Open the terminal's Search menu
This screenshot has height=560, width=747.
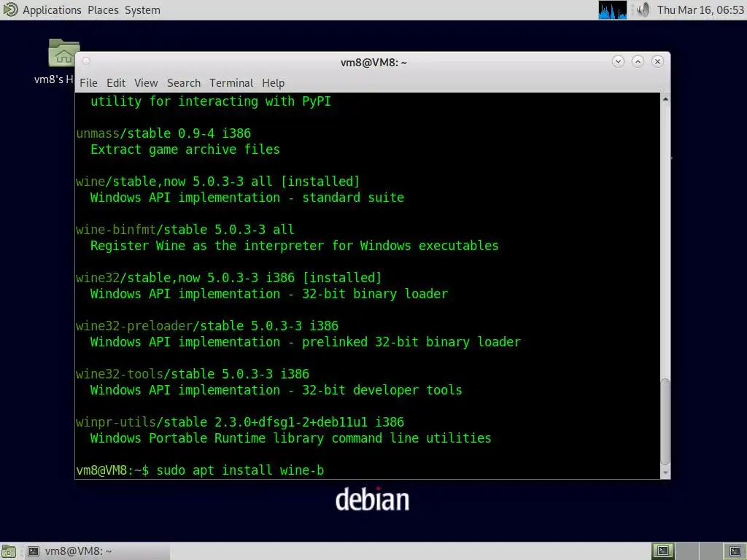[184, 83]
